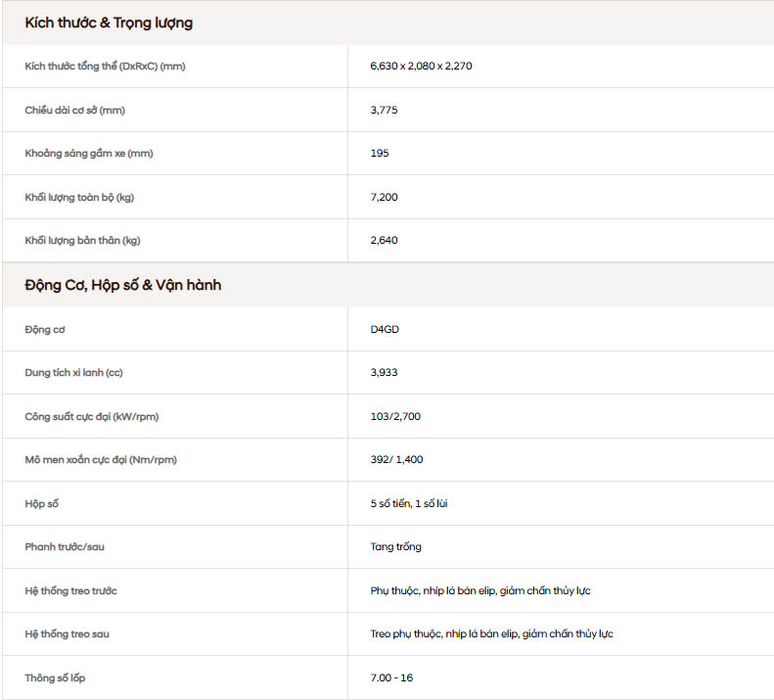The image size is (774, 700).
Task: Click the 6,630 x 2,080 x 2,270 value
Action: (422, 67)
